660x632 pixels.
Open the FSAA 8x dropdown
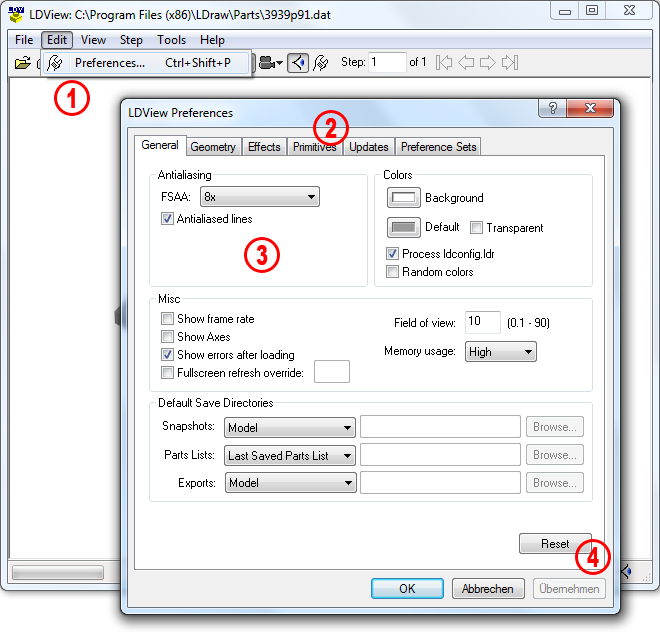pyautogui.click(x=260, y=197)
